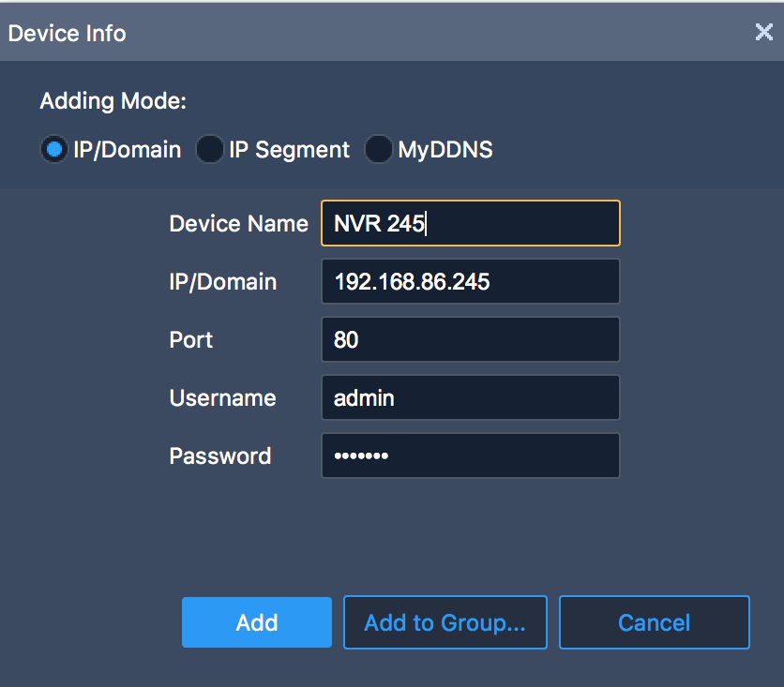Choose the IP Segment radio button
The width and height of the screenshot is (784, 687).
tap(210, 150)
